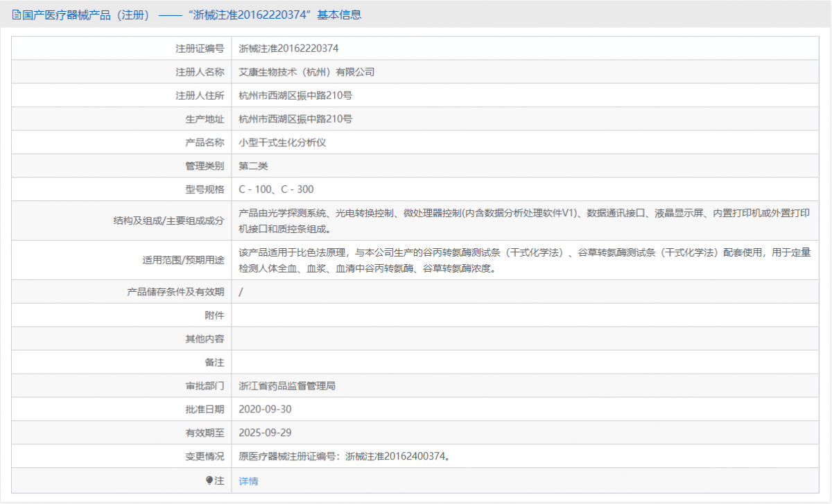
Task: Select the intended-use text starting 该产品适用于比色法原理
Action: tap(524, 261)
